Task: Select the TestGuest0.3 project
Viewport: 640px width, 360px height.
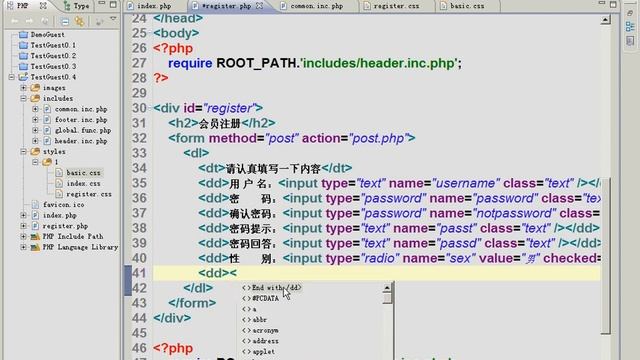Action: [53, 67]
